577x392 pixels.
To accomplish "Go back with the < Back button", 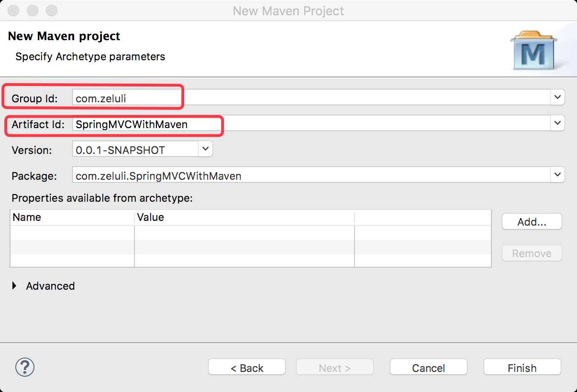I will click(247, 367).
